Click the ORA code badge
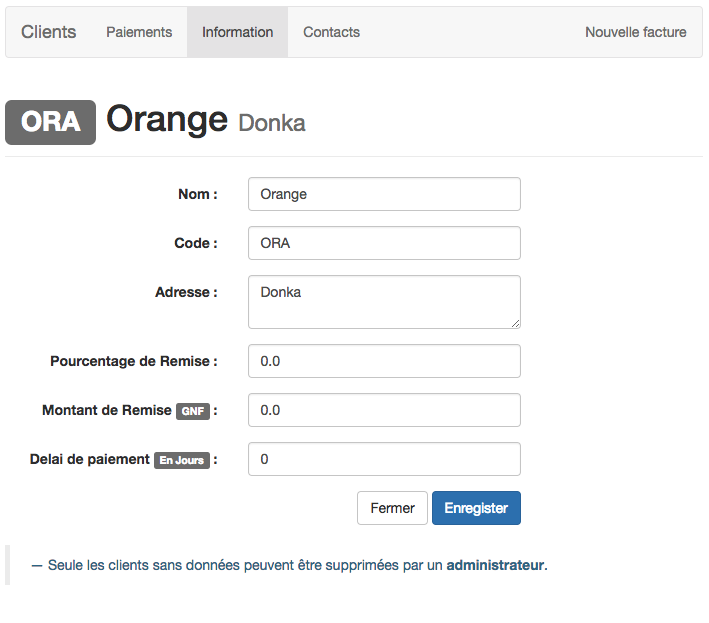The width and height of the screenshot is (709, 623). (x=50, y=122)
